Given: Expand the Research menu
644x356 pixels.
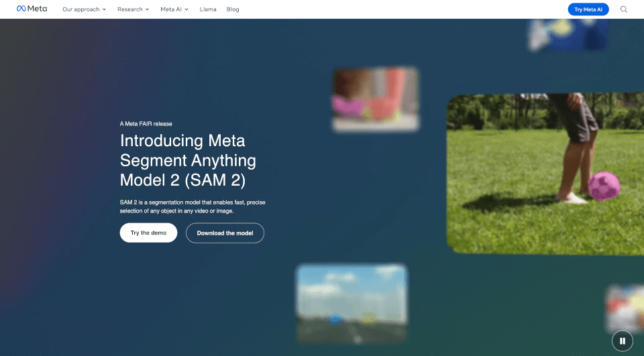Looking at the screenshot, I should 133,9.
